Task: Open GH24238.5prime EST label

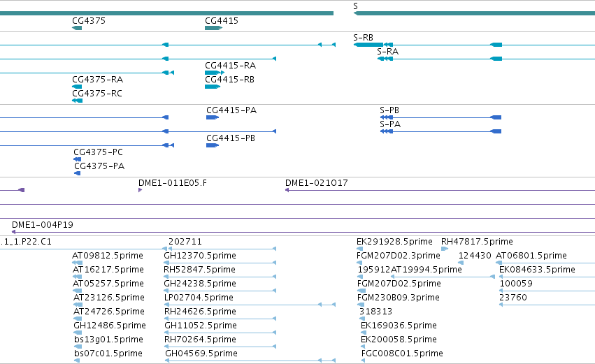Action: pyautogui.click(x=200, y=284)
